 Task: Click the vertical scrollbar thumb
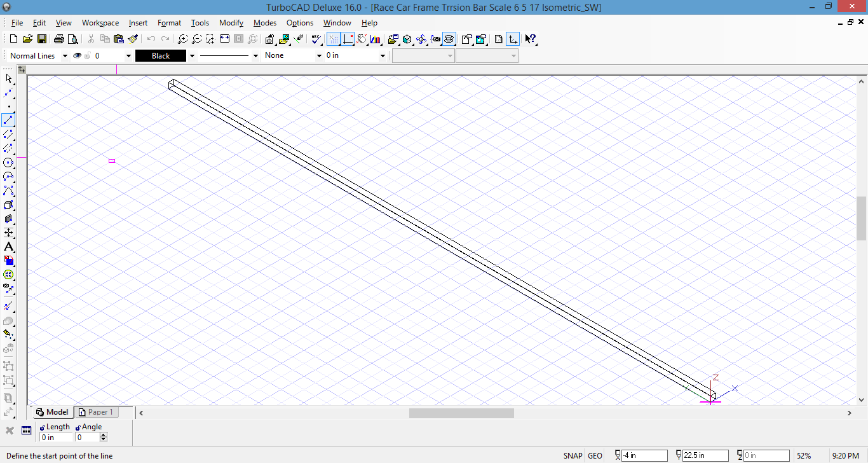point(862,218)
